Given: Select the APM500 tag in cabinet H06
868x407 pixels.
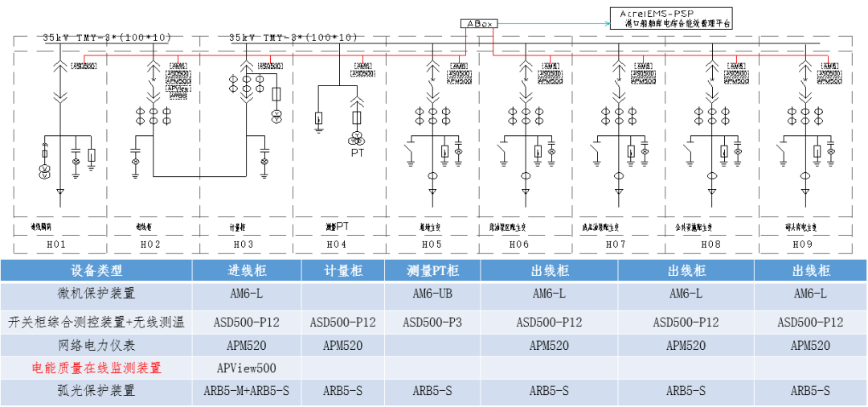Looking at the screenshot, I should coord(551,80).
